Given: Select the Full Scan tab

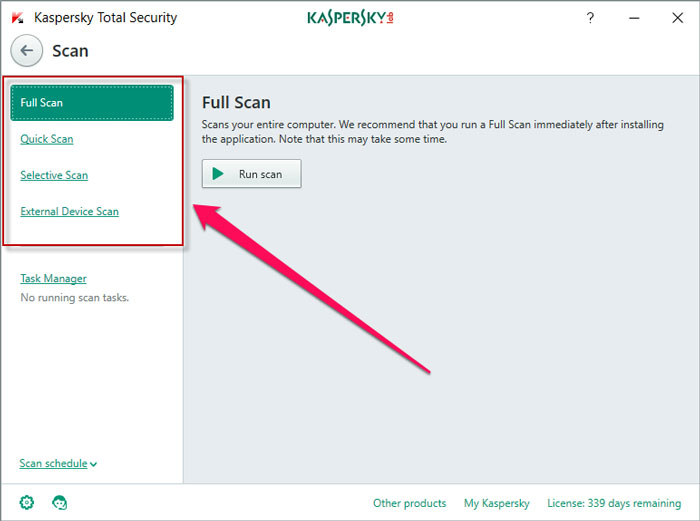Looking at the screenshot, I should (x=92, y=103).
